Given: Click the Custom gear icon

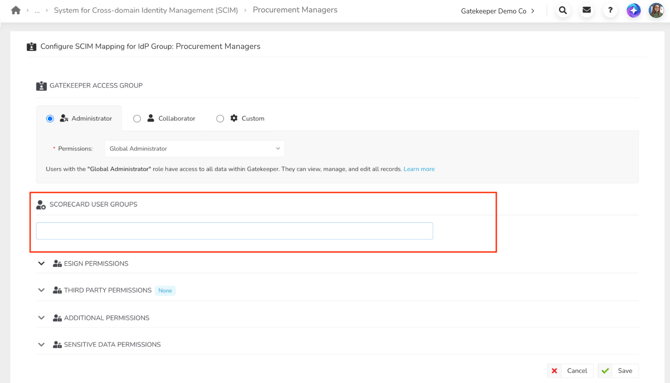Looking at the screenshot, I should click(234, 118).
